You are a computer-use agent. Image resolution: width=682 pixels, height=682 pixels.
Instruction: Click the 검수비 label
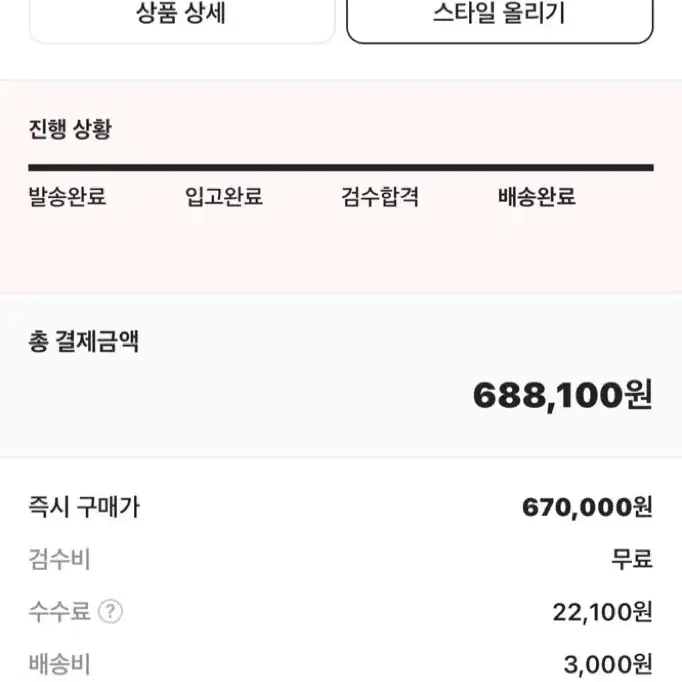(59, 559)
